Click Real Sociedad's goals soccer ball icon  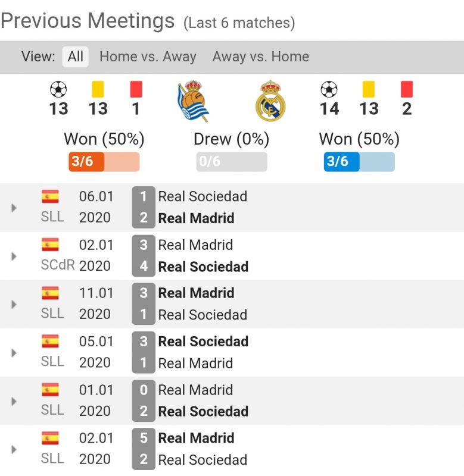coord(58,90)
